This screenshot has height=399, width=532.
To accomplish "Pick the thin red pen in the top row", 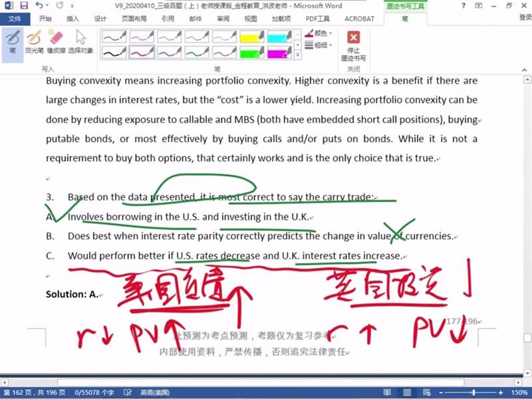I will (142, 37).
